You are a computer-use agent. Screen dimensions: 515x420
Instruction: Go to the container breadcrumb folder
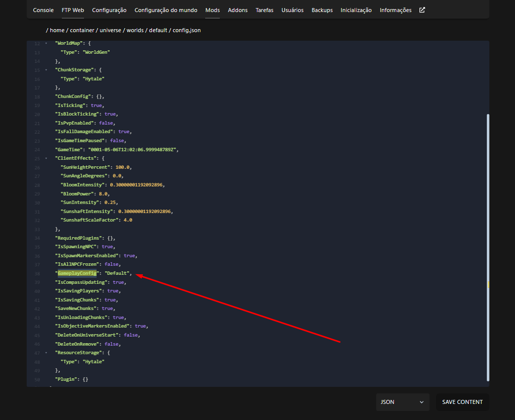pos(82,31)
